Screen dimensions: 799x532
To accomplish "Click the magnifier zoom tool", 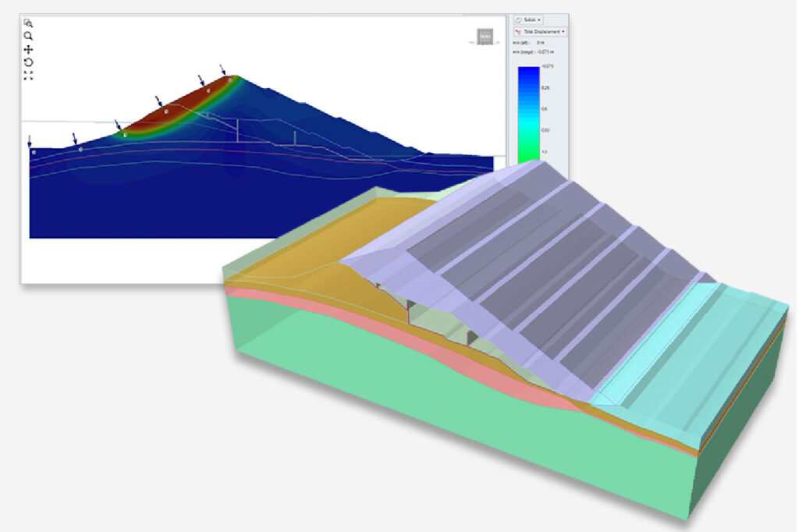I will [28, 36].
